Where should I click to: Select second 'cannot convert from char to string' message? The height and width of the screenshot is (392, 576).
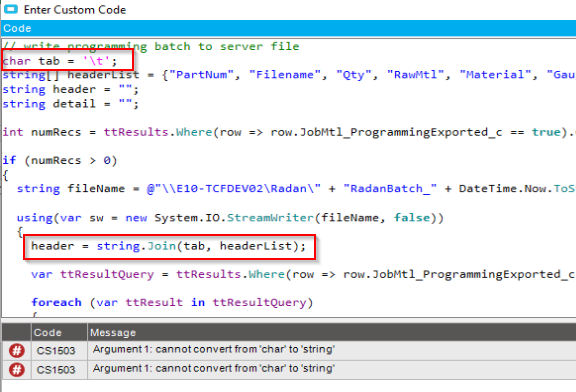214,368
